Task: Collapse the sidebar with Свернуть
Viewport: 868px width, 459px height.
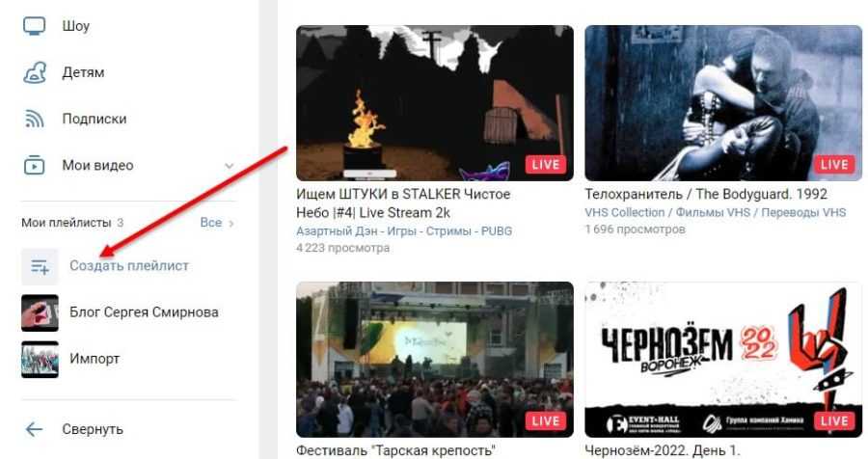Action: point(93,429)
